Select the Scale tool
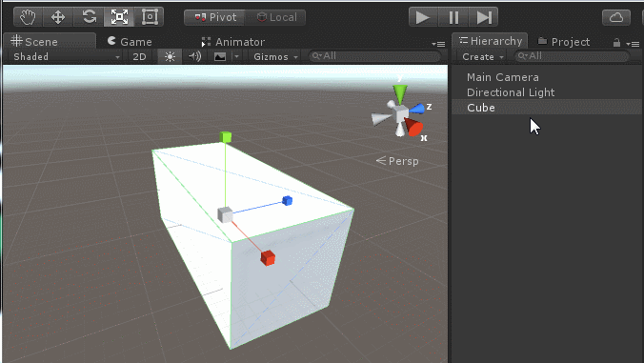644x363 pixels. (119, 17)
